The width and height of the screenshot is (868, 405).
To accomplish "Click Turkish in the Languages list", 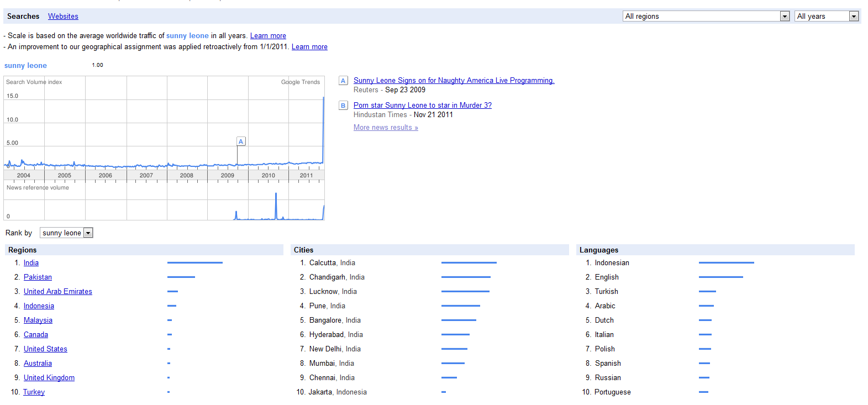I will 607,291.
